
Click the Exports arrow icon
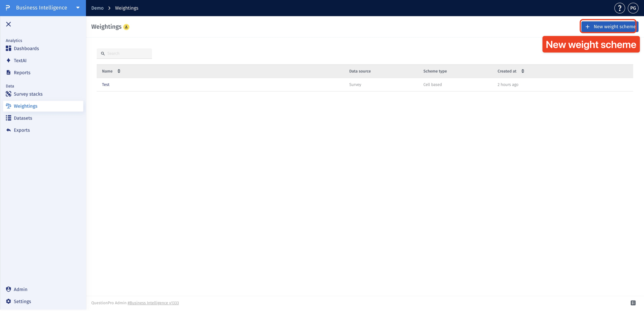tap(8, 130)
